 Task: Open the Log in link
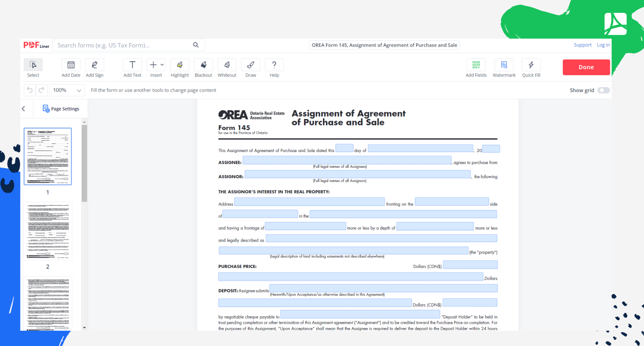(x=603, y=45)
